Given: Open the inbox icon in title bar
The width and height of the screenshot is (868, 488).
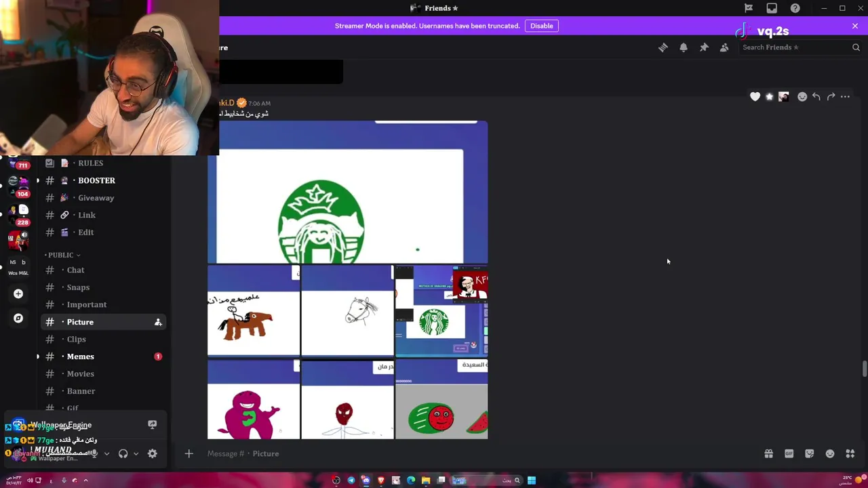Looking at the screenshot, I should (772, 8).
